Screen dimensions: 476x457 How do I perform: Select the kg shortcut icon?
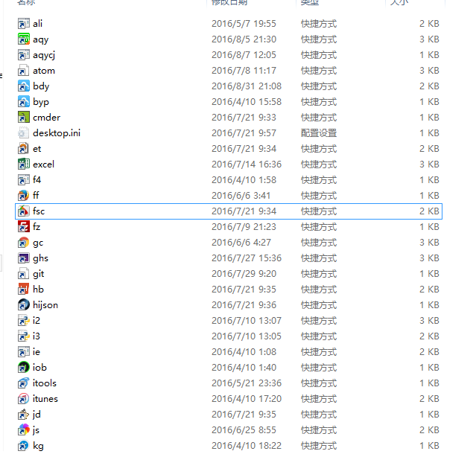pyautogui.click(x=24, y=446)
